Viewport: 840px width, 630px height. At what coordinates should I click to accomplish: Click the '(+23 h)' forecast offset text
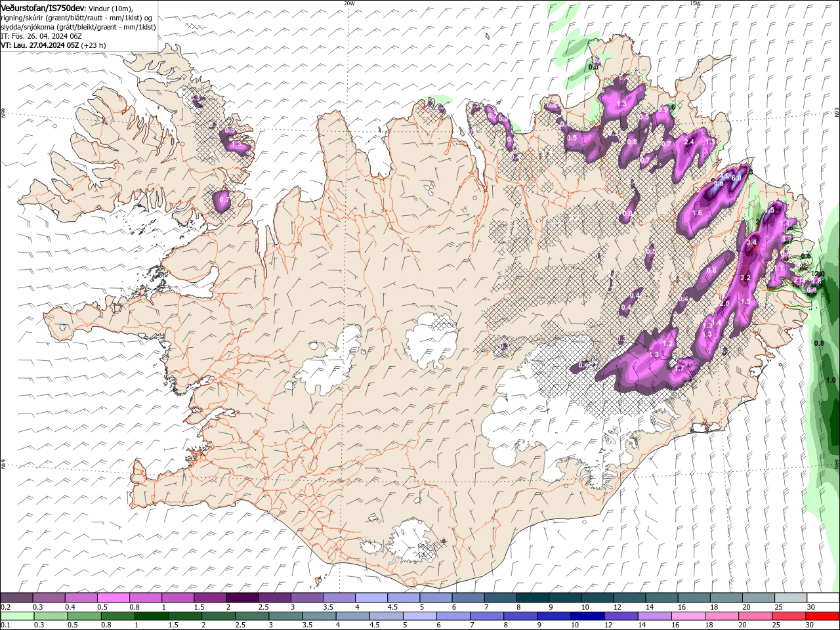(x=93, y=45)
